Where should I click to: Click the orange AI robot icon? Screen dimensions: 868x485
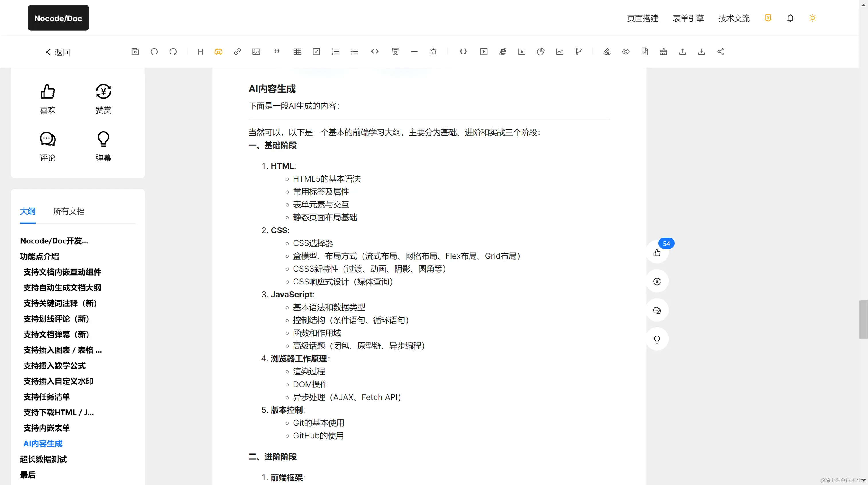[218, 52]
